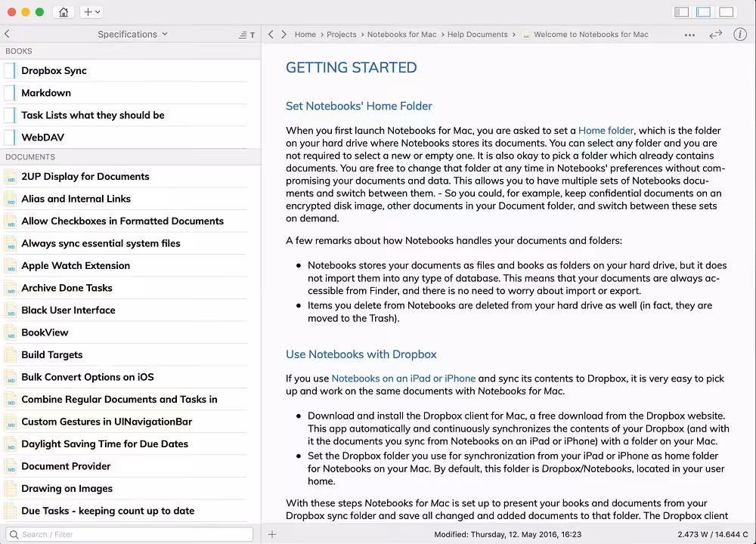Open Always sync essential system files
The image size is (756, 544).
click(131, 243)
